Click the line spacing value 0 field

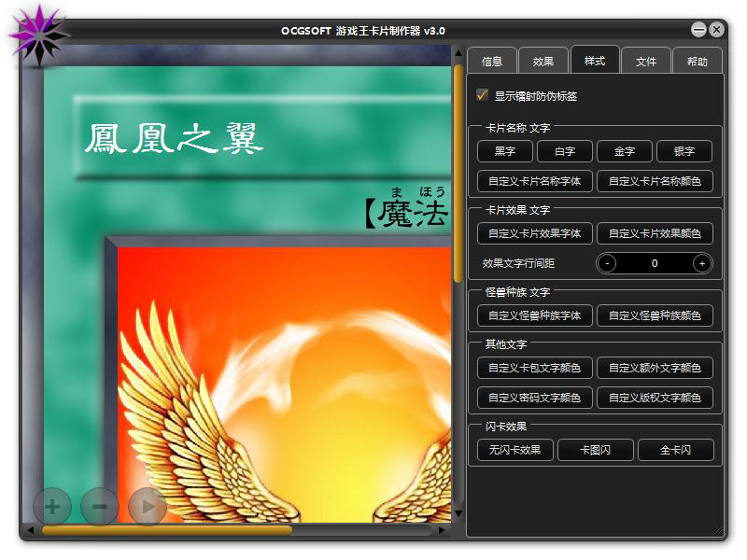point(655,263)
